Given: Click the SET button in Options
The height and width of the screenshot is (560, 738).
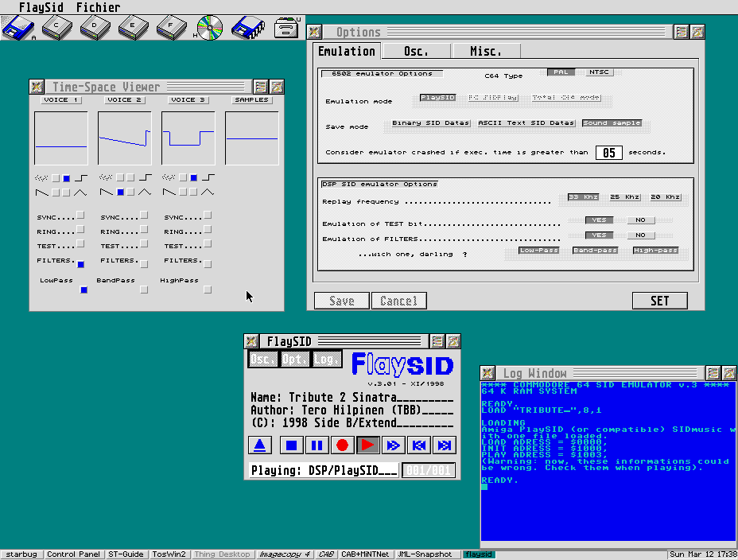Looking at the screenshot, I should click(660, 301).
